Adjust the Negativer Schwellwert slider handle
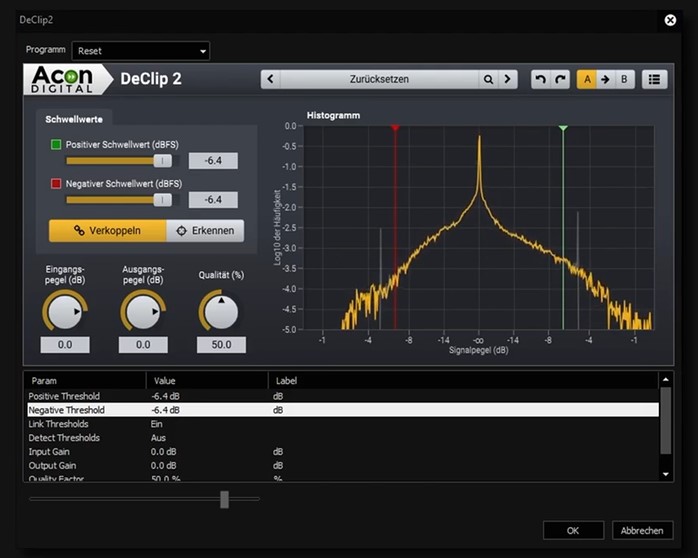Viewport: 698px width, 558px height. 162,200
